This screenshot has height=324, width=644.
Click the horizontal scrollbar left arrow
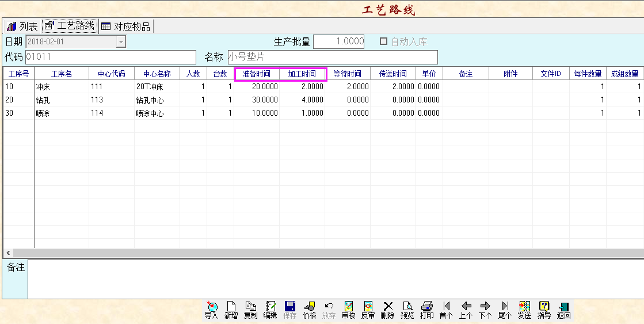coord(8,253)
